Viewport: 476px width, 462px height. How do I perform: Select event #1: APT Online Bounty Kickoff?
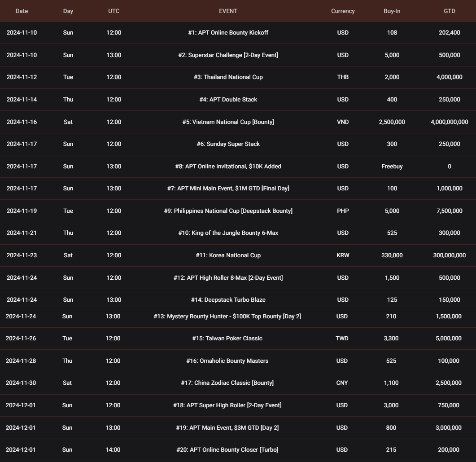click(228, 32)
